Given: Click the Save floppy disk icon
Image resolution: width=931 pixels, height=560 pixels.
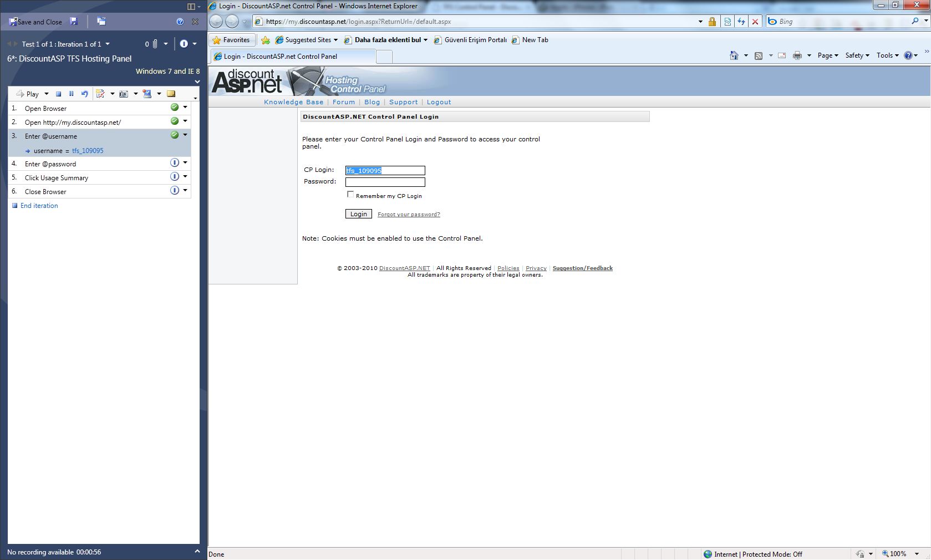Looking at the screenshot, I should (74, 21).
